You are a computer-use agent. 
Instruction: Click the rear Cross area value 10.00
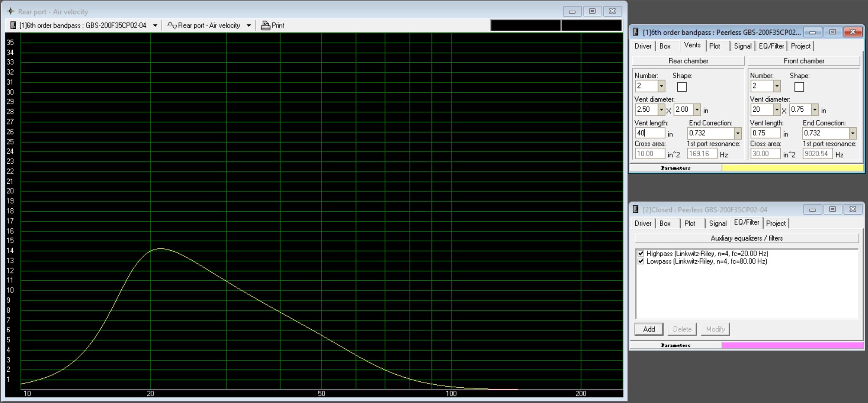pyautogui.click(x=650, y=154)
